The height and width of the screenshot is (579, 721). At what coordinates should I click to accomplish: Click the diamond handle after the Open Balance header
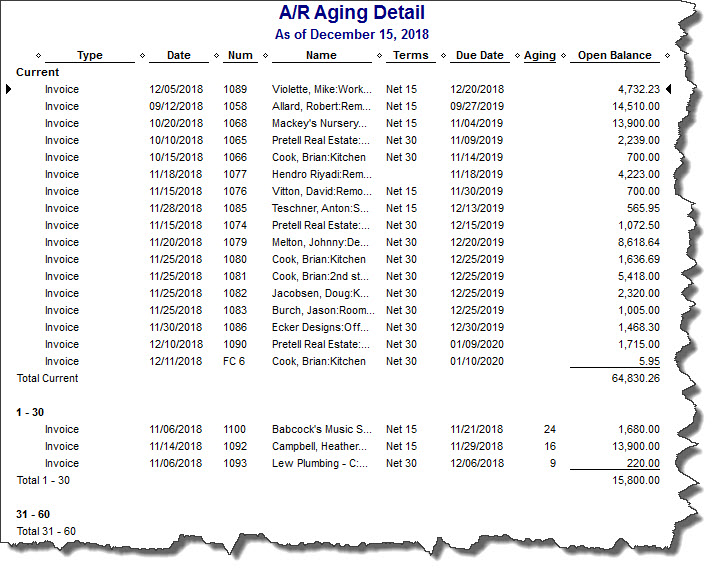pyautogui.click(x=665, y=56)
